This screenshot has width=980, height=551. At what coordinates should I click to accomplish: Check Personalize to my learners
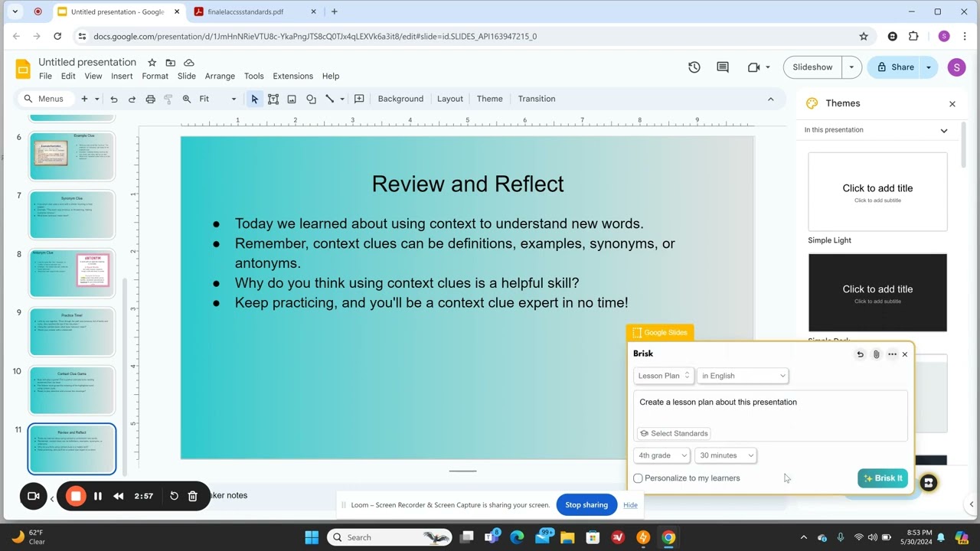coord(638,478)
